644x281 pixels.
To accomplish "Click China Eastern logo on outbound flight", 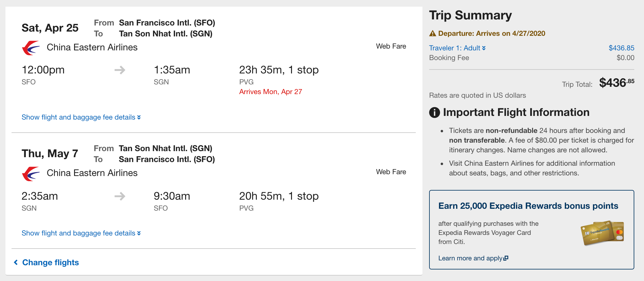I will click(31, 48).
